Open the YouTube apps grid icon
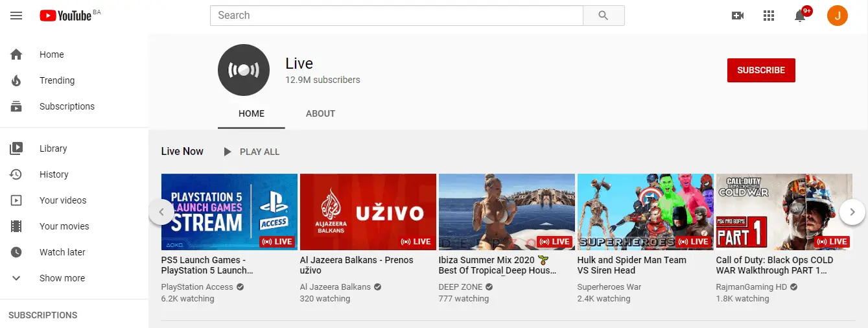This screenshot has width=868, height=328. pyautogui.click(x=769, y=16)
